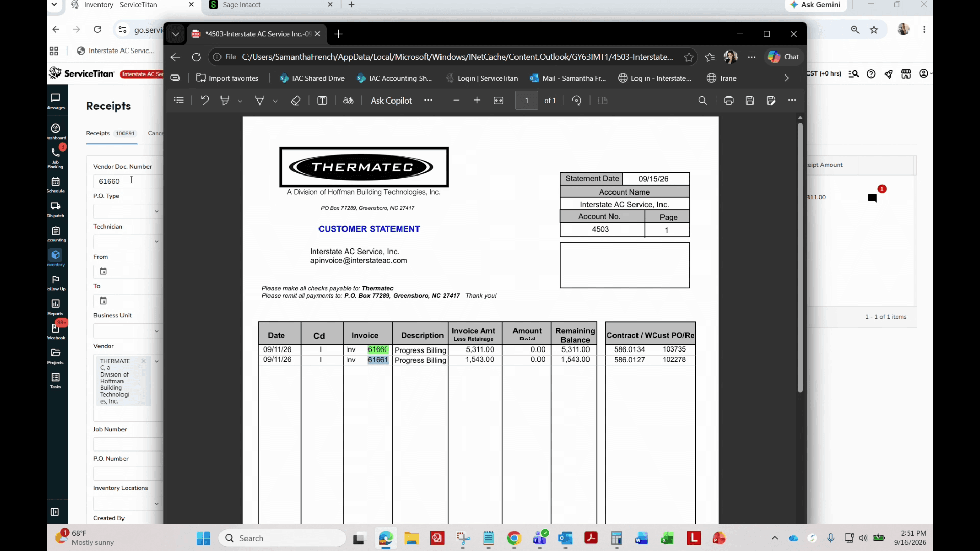Open highlight tool options chevron
This screenshot has height=551, width=980.
(x=240, y=101)
